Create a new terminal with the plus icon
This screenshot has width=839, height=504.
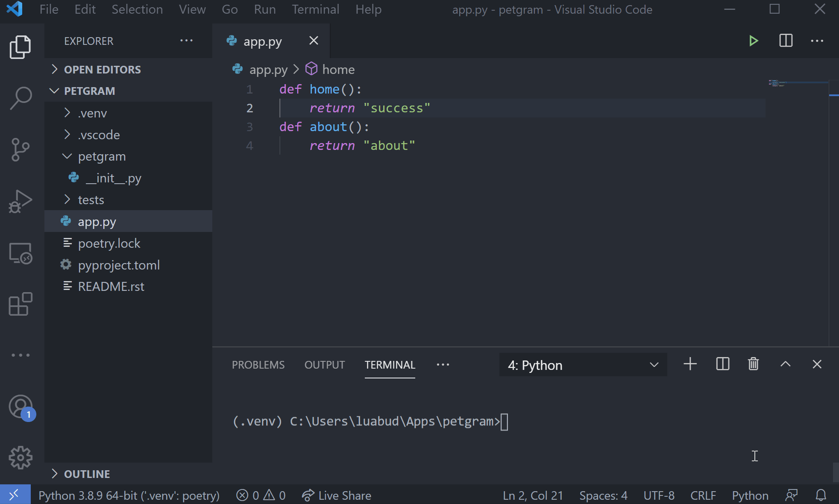click(689, 364)
